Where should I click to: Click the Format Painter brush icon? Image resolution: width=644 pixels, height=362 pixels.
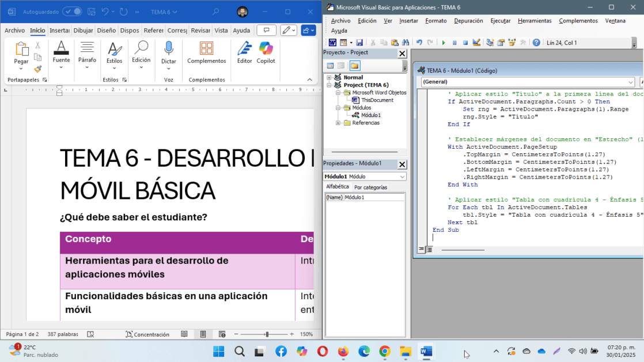38,69
